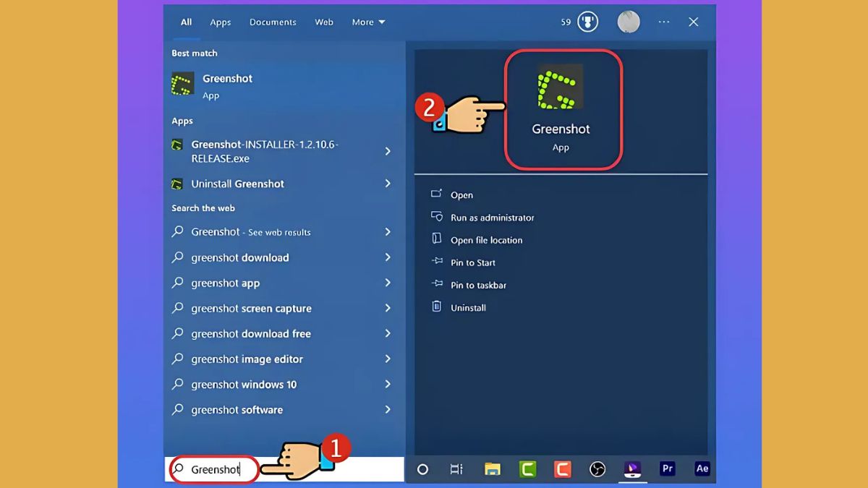Viewport: 868px width, 488px height.
Task: Click the Uninstall trash icon
Action: pos(436,307)
